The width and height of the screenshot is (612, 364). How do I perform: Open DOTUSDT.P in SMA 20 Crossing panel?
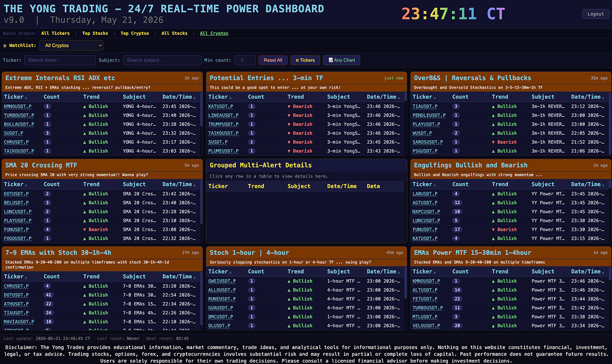(x=16, y=194)
